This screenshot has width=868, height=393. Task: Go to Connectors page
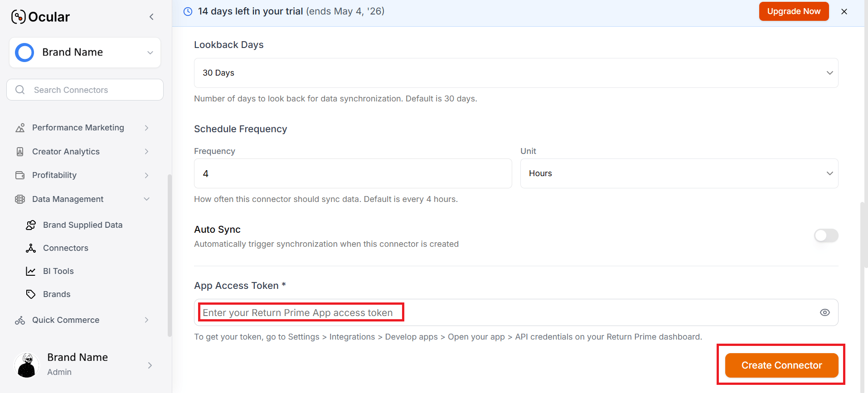pyautogui.click(x=66, y=248)
